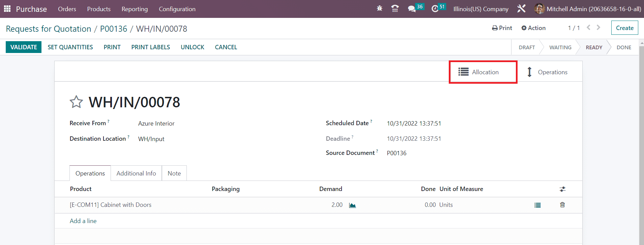
Task: Open user menu Mitchell Admin avatar
Action: 539,9
